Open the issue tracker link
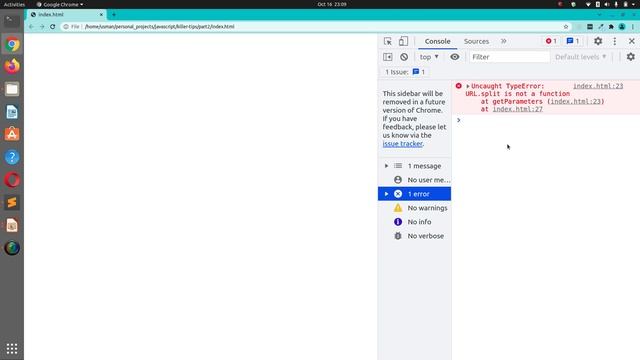 (x=402, y=144)
